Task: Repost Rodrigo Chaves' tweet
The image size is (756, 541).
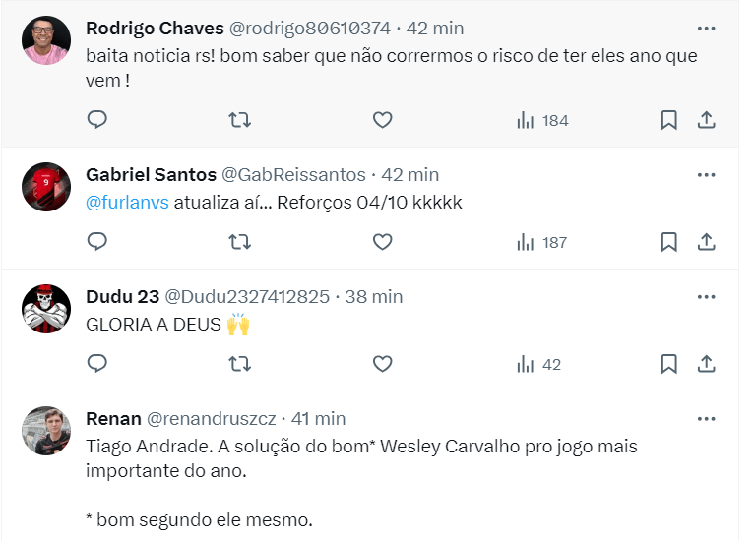Action: 239,120
